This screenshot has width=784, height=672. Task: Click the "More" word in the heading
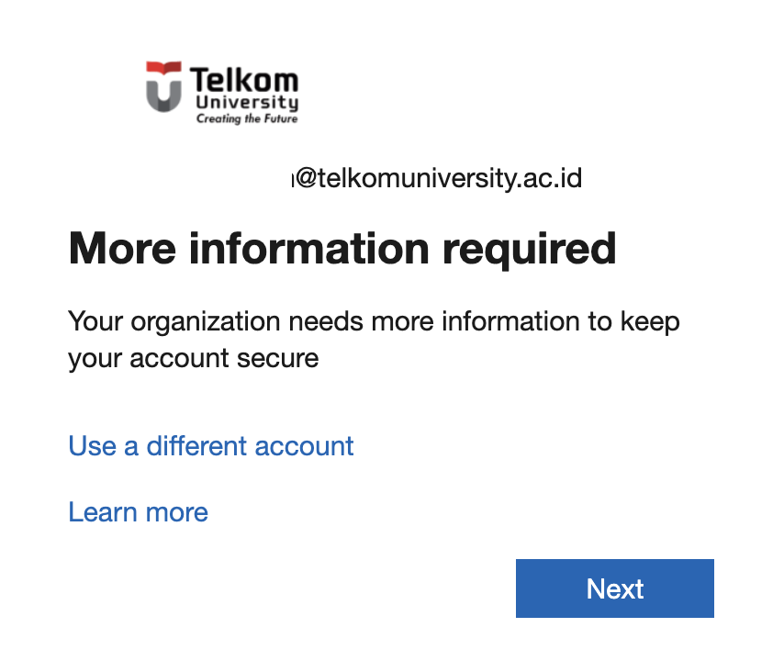(118, 248)
